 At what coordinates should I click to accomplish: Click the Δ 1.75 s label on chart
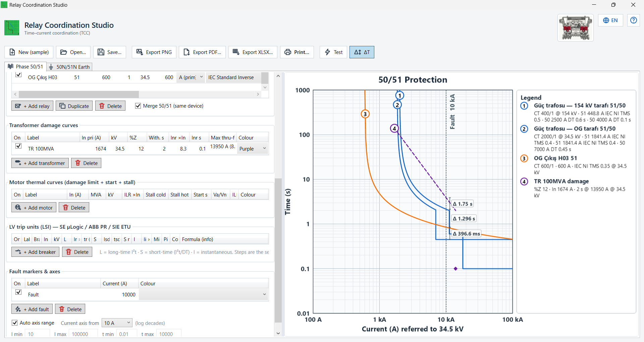coord(463,204)
